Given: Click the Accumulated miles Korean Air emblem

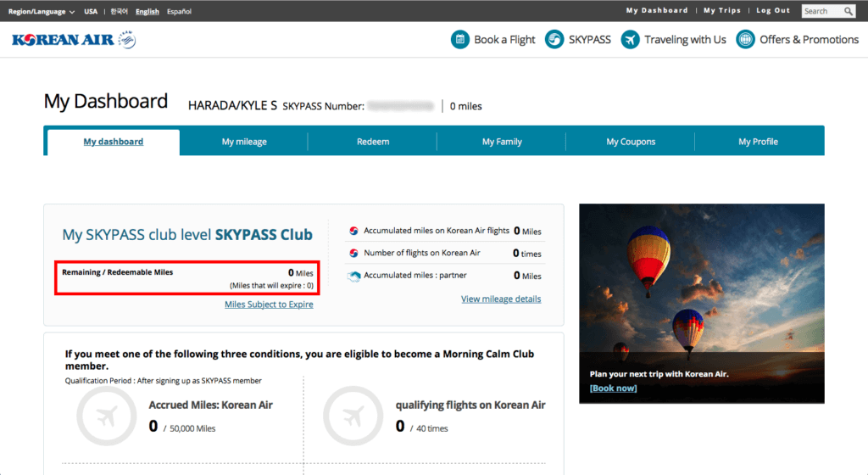Looking at the screenshot, I should click(353, 231).
